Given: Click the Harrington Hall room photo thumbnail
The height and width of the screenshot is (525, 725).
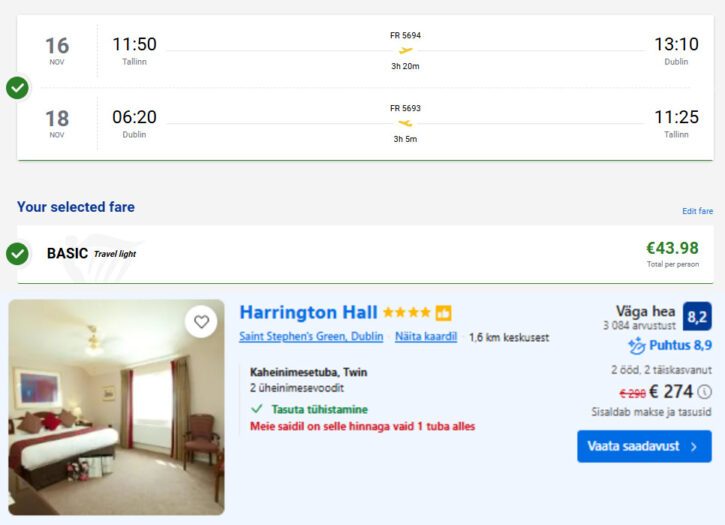Looking at the screenshot, I should pyautogui.click(x=116, y=408).
